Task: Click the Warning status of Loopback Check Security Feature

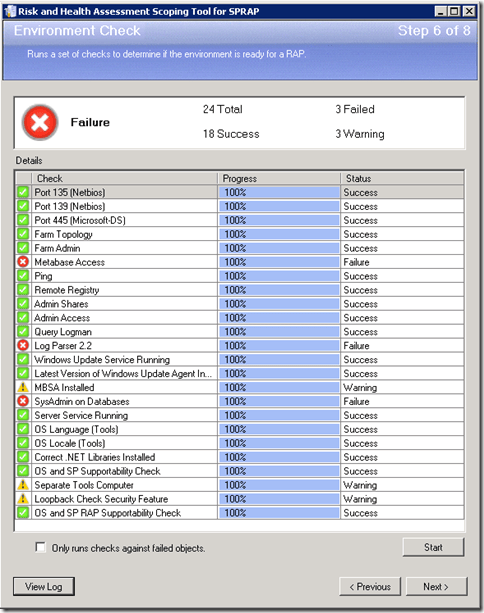Action: pyautogui.click(x=360, y=499)
